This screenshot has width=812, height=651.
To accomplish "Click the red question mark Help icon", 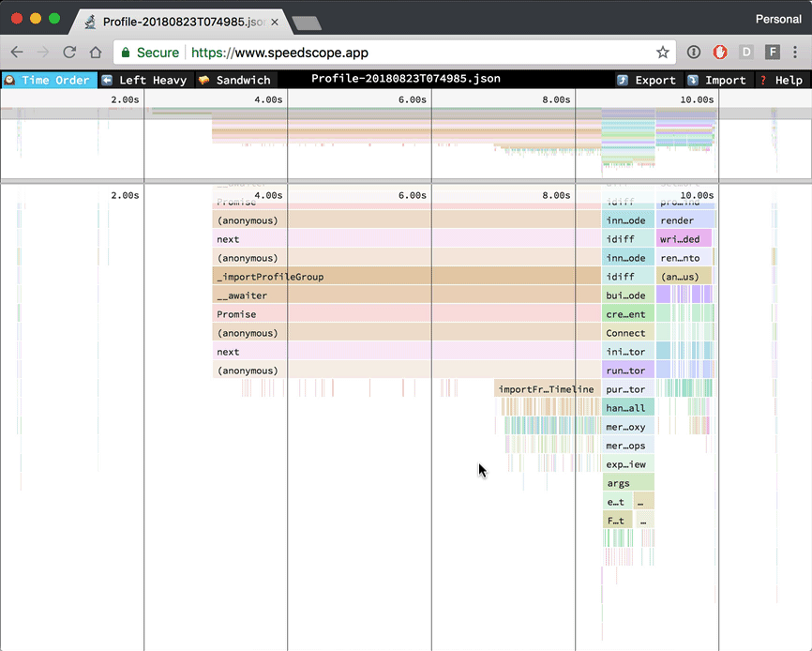I will pyautogui.click(x=763, y=81).
